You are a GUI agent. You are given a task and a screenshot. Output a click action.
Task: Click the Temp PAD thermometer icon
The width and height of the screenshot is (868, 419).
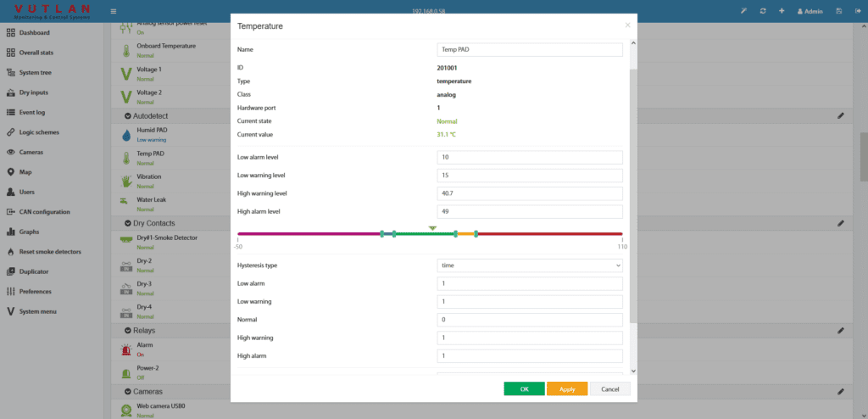coord(126,159)
